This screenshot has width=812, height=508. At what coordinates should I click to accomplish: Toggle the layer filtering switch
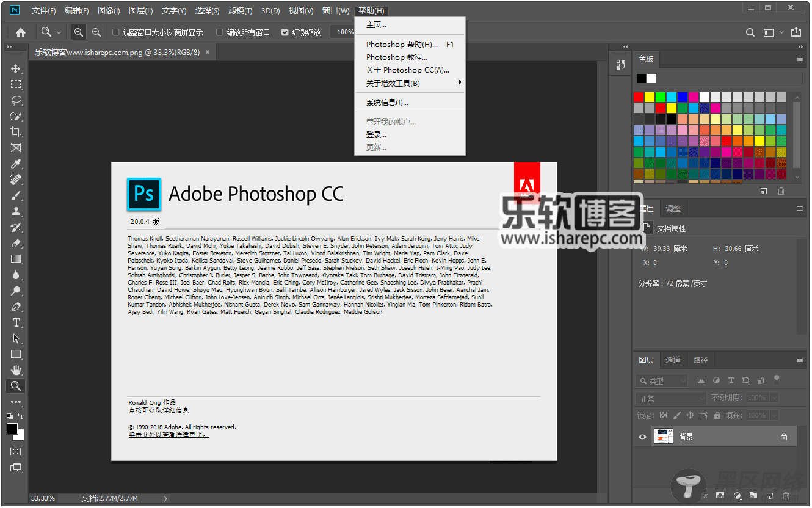[776, 379]
